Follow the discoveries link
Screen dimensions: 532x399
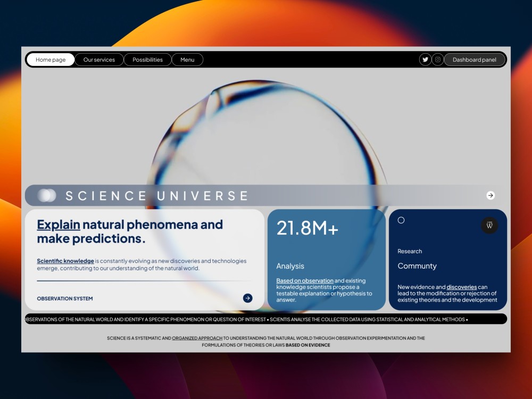coord(461,287)
